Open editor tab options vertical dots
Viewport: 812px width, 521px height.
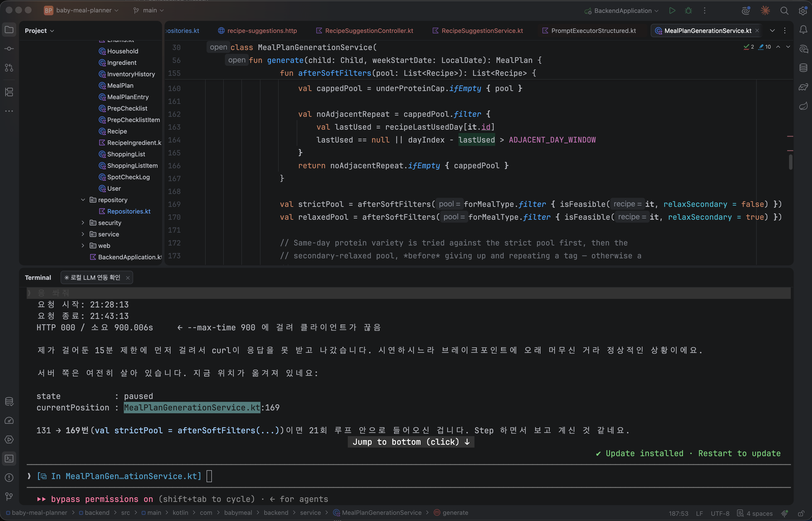click(785, 31)
